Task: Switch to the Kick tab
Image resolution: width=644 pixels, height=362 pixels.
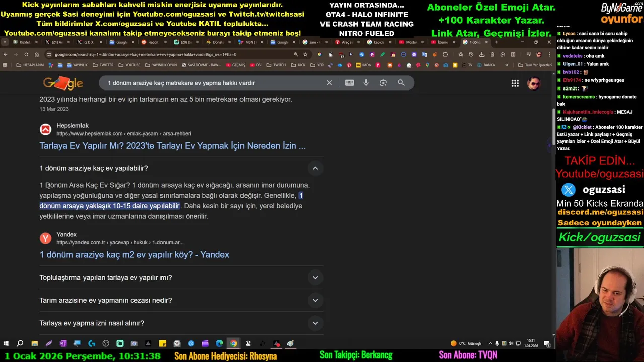Action: (x=25, y=42)
